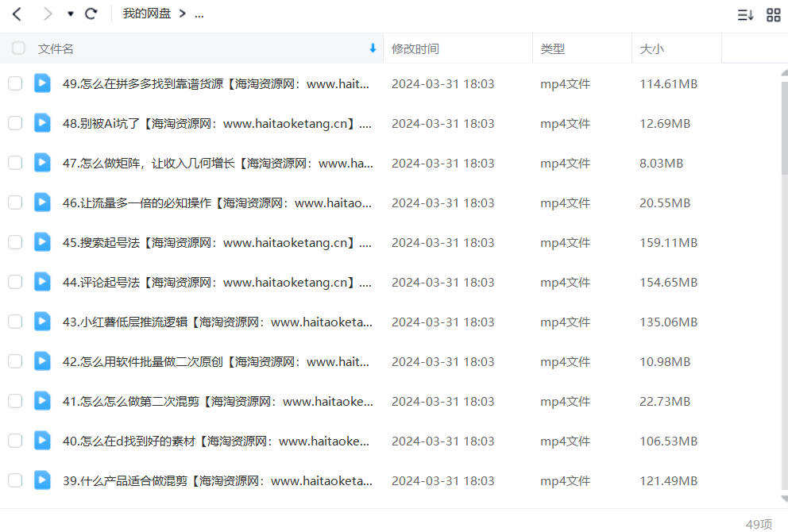Click the 154.65MB size cell
This screenshot has width=788, height=532.
click(668, 283)
